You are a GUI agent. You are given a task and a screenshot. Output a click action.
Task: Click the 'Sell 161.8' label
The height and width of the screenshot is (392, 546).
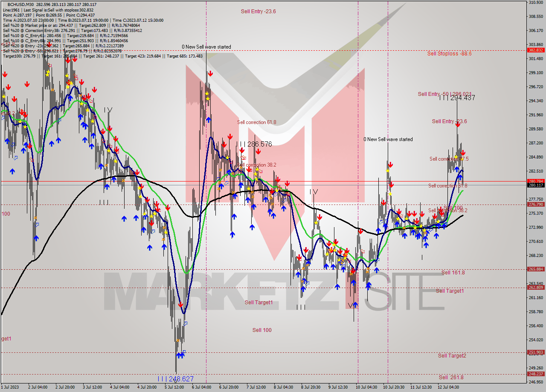click(x=453, y=273)
